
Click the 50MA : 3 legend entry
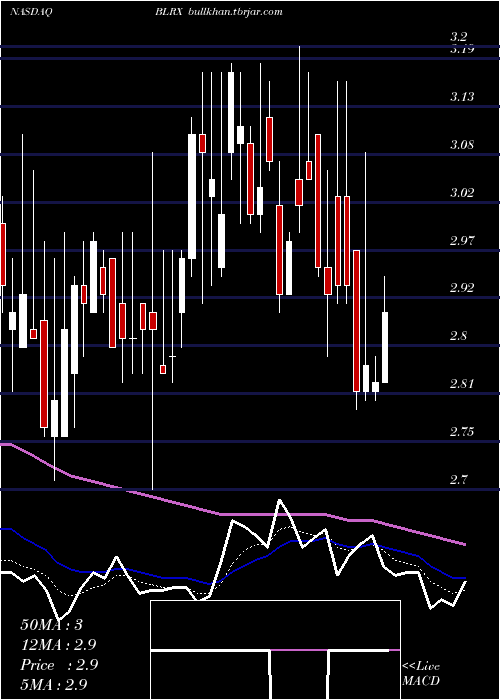point(52,625)
